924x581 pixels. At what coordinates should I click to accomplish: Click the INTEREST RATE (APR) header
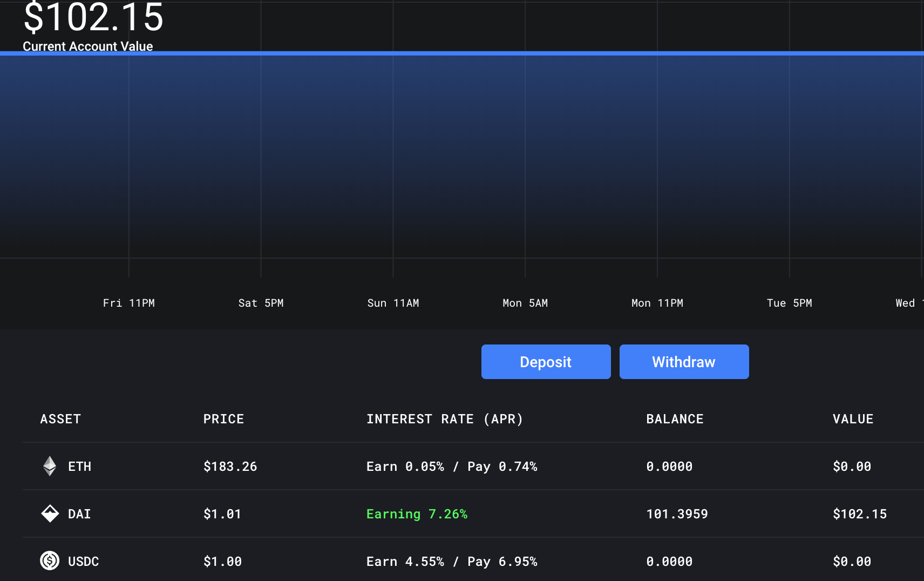[x=445, y=419]
